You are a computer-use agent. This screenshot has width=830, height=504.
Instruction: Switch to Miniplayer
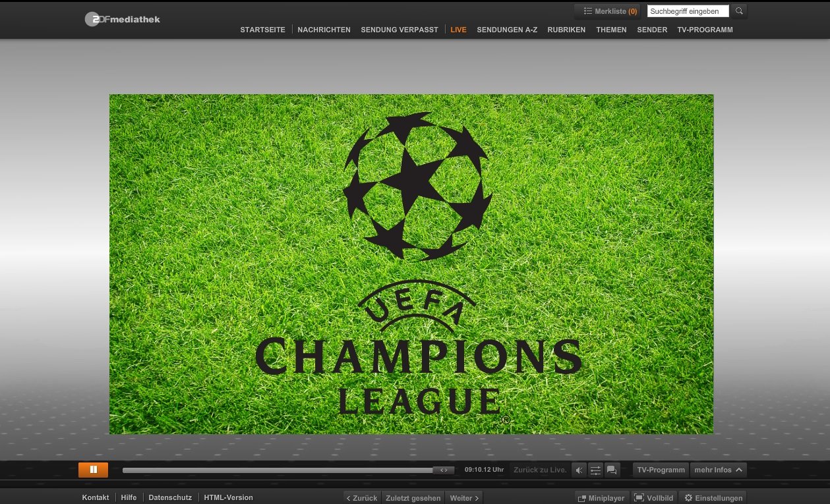[601, 498]
